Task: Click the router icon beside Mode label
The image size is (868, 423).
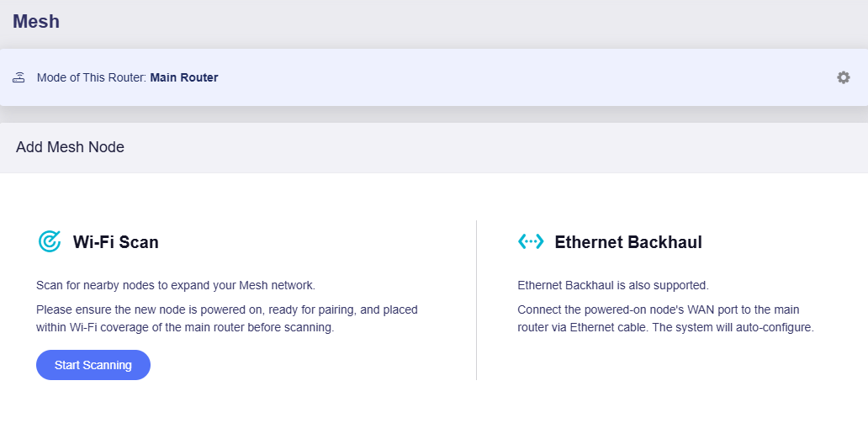Action: [19, 77]
